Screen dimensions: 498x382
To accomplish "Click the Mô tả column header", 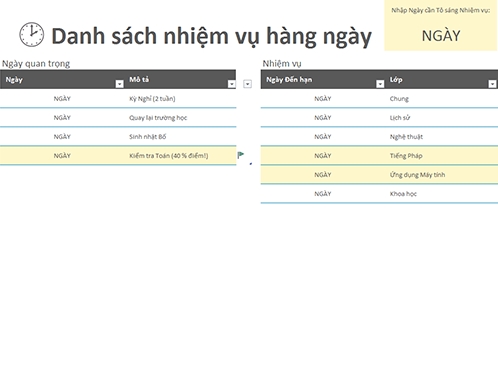I will [180, 79].
